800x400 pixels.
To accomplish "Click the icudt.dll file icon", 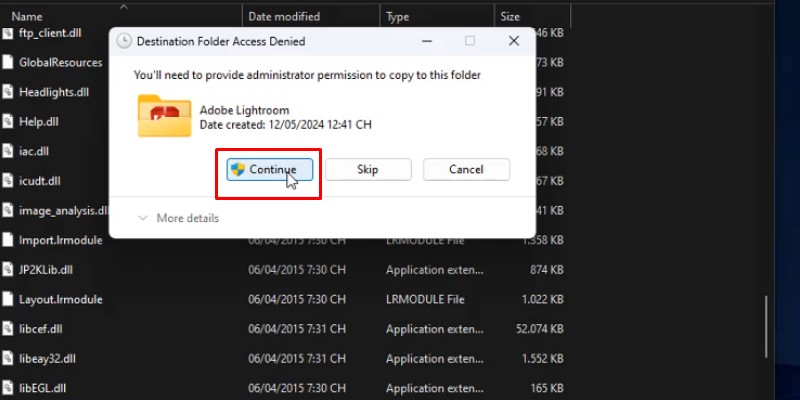I will pyautogui.click(x=8, y=181).
